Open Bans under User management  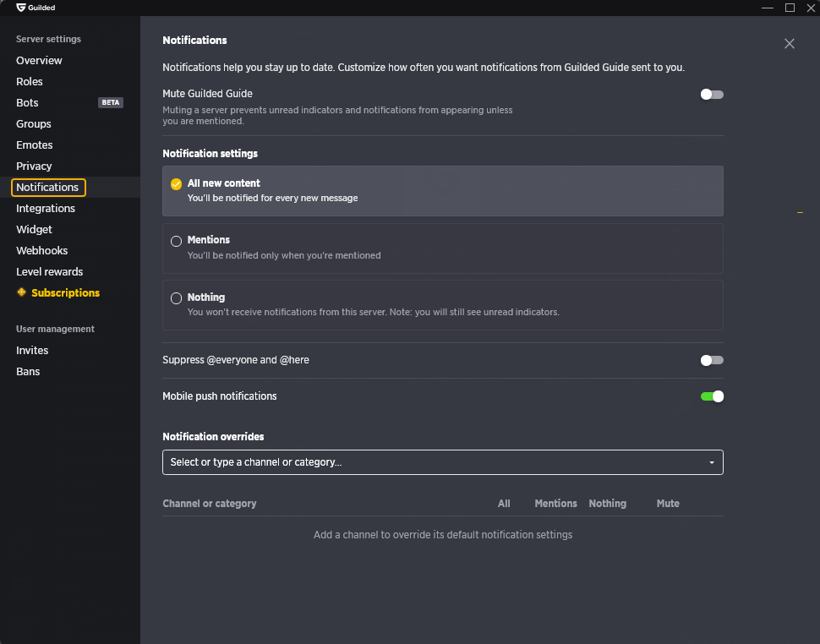point(28,372)
